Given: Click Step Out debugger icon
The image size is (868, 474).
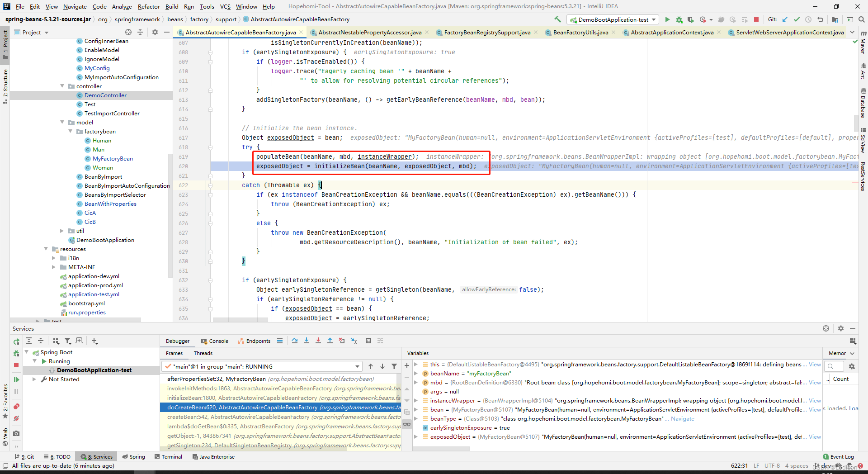Looking at the screenshot, I should pyautogui.click(x=330, y=341).
